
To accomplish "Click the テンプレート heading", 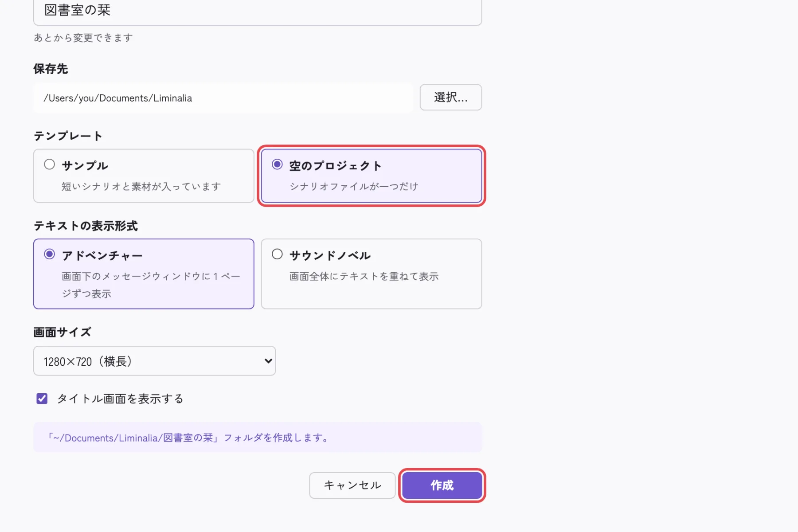I will pyautogui.click(x=68, y=136).
